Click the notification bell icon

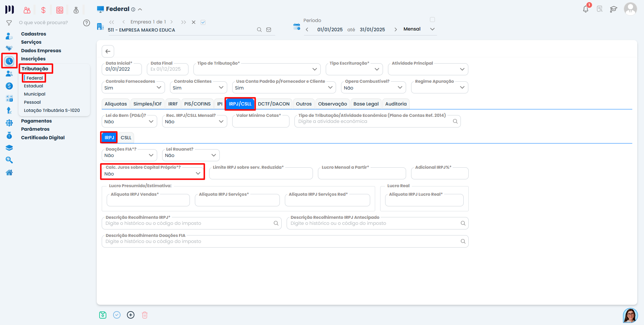click(x=585, y=9)
